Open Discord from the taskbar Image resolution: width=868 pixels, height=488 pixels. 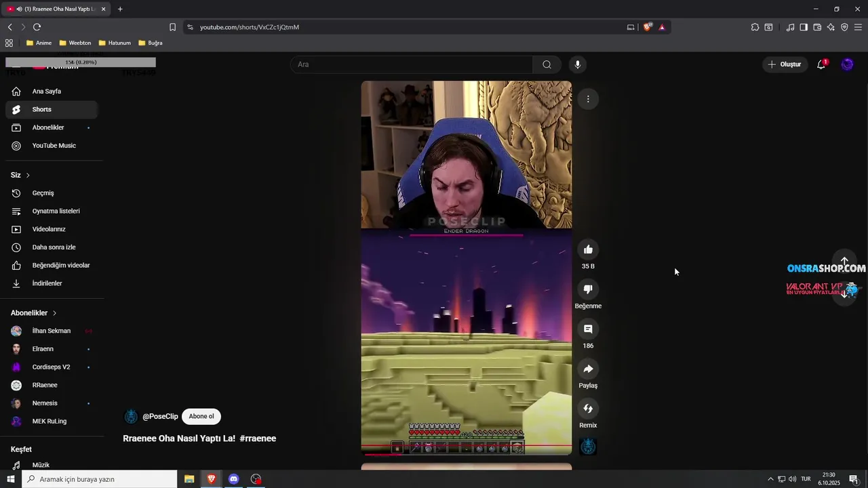tap(234, 479)
